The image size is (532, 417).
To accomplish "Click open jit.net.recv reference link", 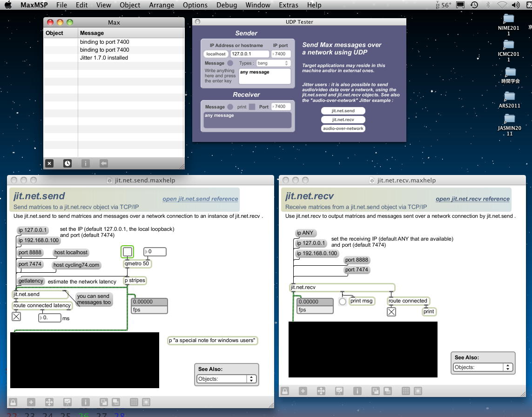I will 472,199.
